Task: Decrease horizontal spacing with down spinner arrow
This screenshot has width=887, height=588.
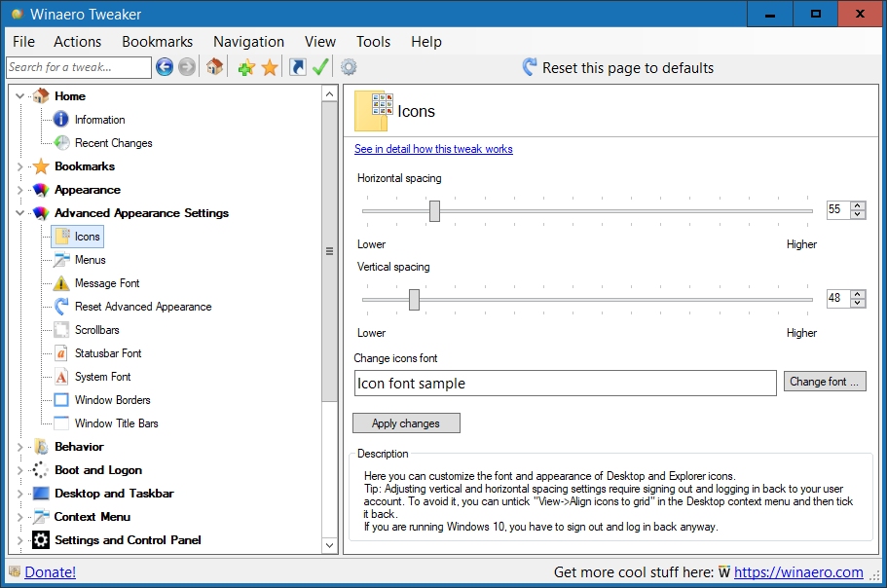Action: (858, 214)
